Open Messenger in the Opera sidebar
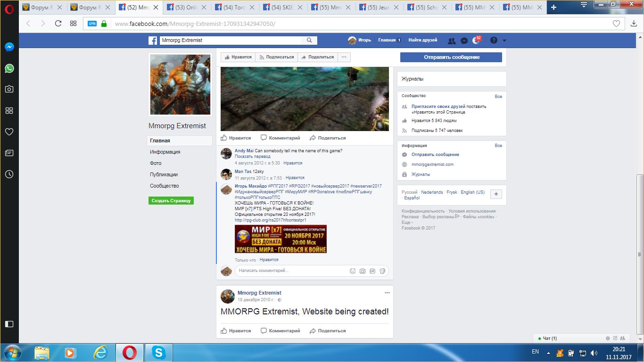Viewport: 644px width, 362px height. [x=9, y=47]
